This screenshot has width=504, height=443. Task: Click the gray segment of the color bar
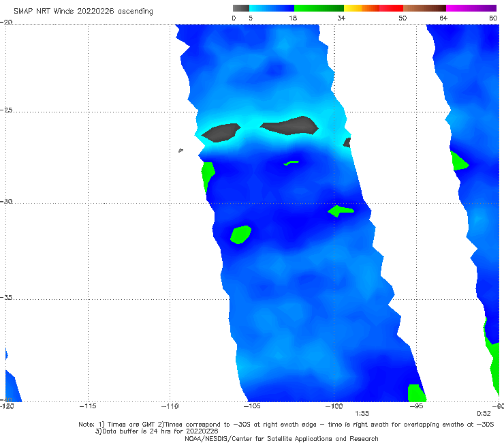[241, 8]
